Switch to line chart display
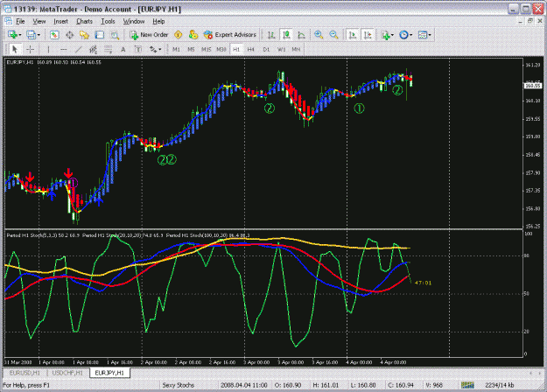Screen dimensions: 547x392 [x=301, y=35]
